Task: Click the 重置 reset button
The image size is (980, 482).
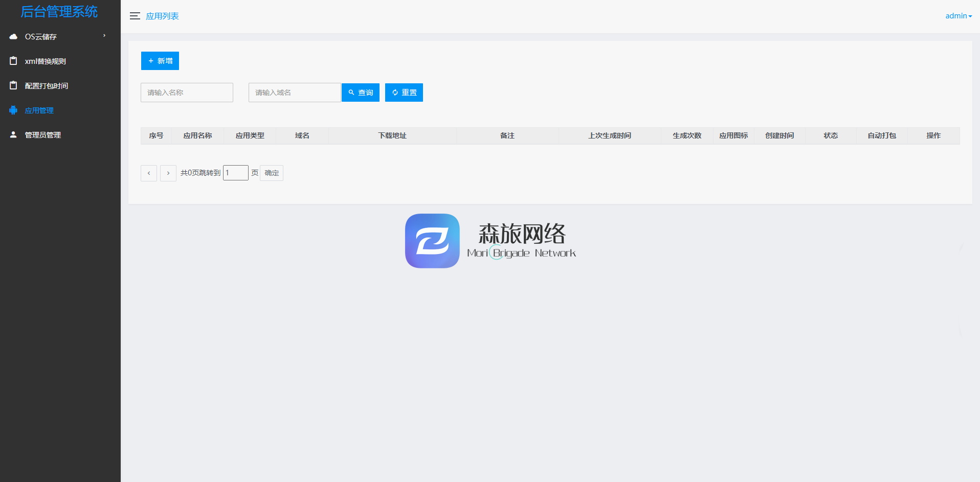Action: click(x=404, y=93)
